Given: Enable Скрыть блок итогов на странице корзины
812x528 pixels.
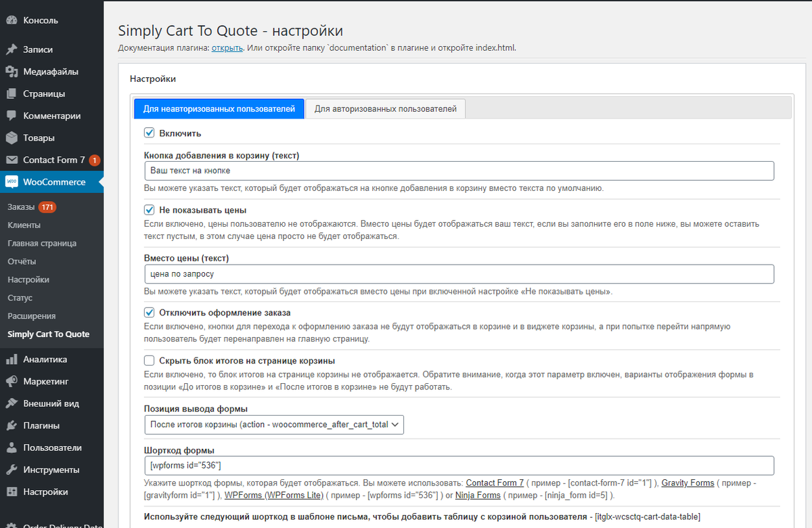Looking at the screenshot, I should pos(150,361).
